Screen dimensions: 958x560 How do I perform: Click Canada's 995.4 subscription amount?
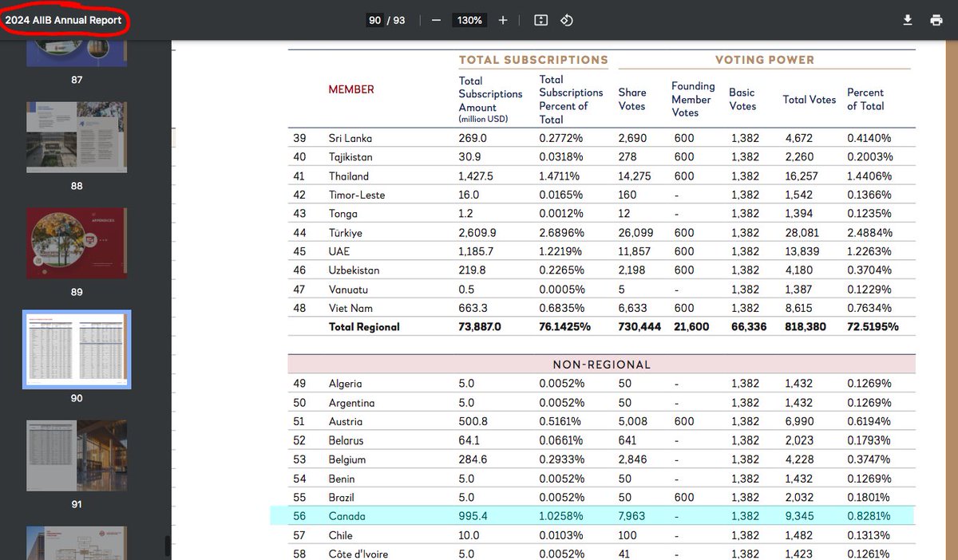pyautogui.click(x=473, y=516)
